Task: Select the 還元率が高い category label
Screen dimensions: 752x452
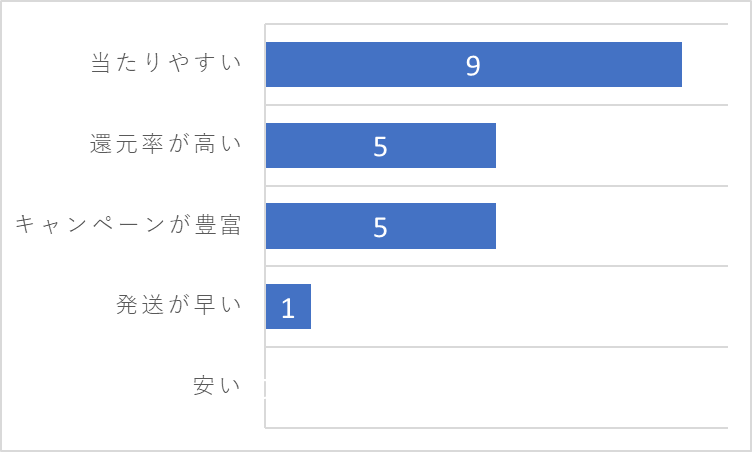Action: coord(166,143)
